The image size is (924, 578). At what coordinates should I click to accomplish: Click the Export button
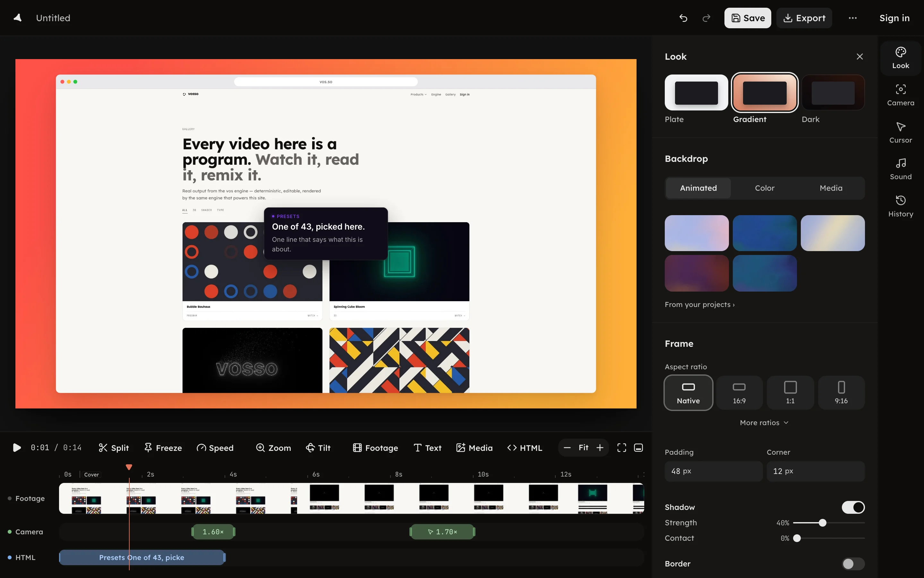(804, 18)
